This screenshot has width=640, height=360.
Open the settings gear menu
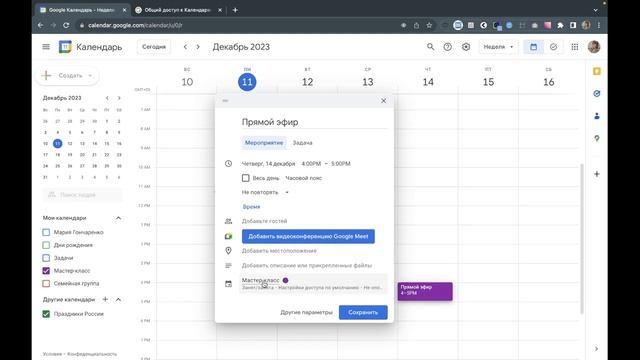pyautogui.click(x=466, y=47)
